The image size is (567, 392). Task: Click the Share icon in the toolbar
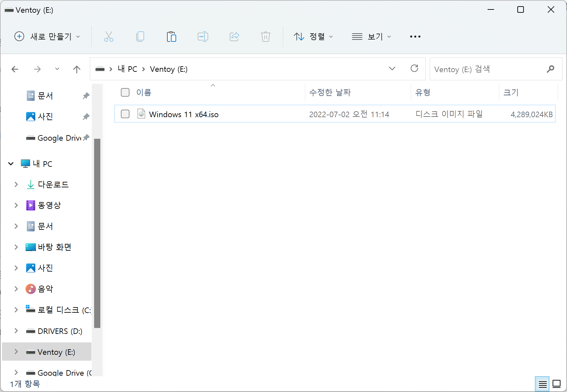click(x=234, y=37)
